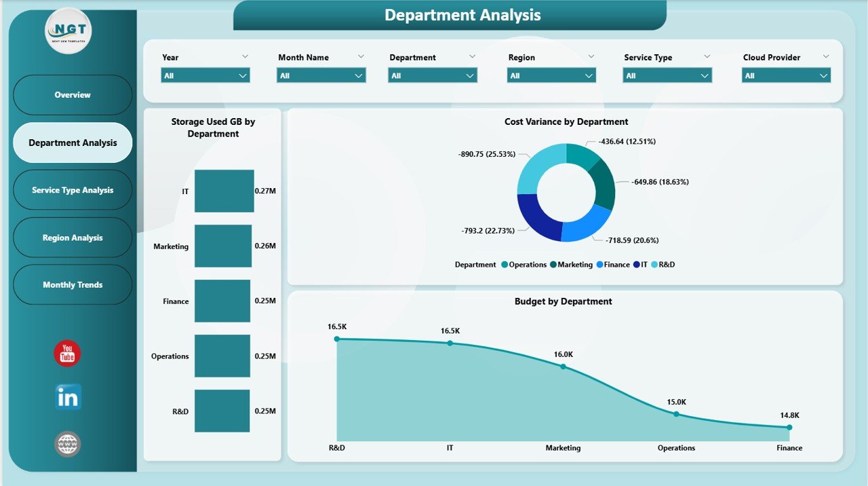Switch to the Overview page
Screen dimensions: 868x486
pyautogui.click(x=72, y=95)
